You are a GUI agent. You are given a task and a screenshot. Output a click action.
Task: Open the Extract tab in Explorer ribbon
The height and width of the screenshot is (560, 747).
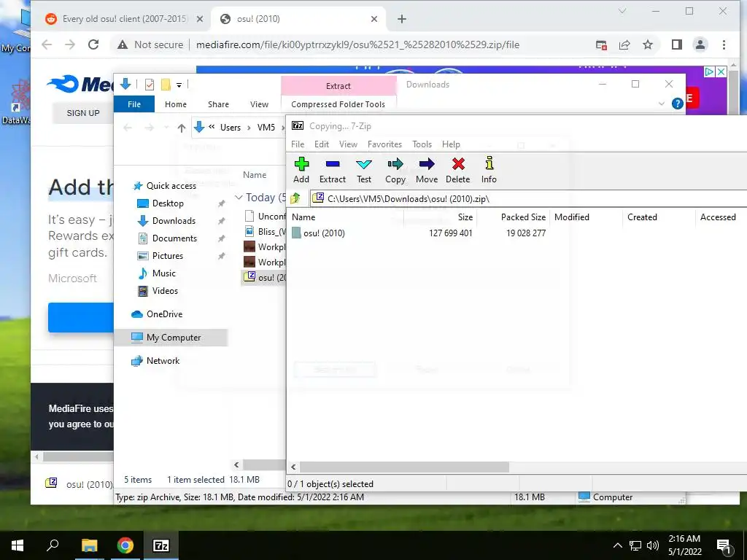pyautogui.click(x=338, y=86)
